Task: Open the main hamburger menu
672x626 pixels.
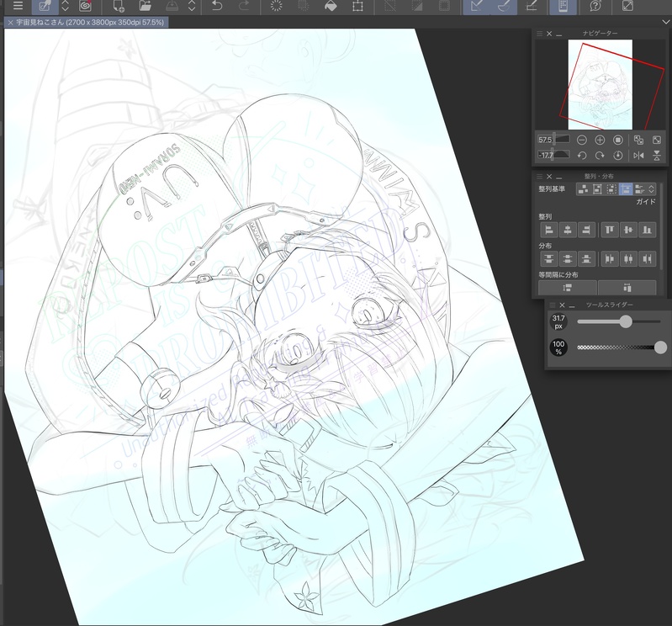Action: 18,6
